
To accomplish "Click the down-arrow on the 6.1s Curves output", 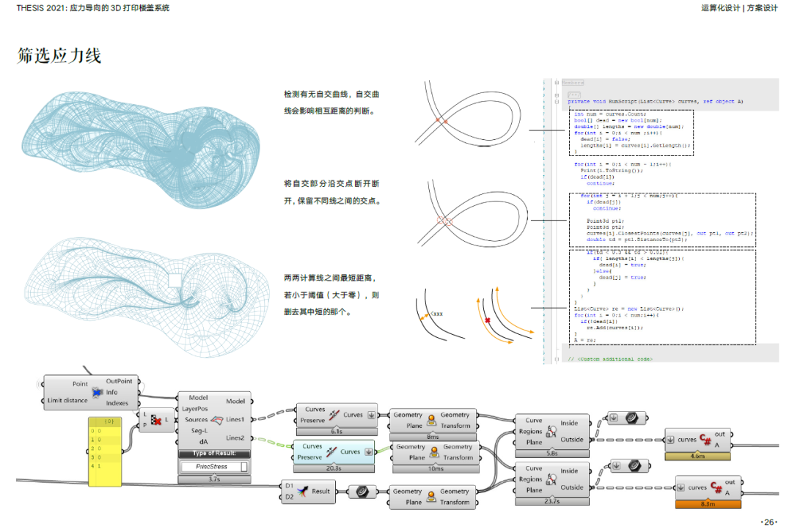I will [x=370, y=415].
